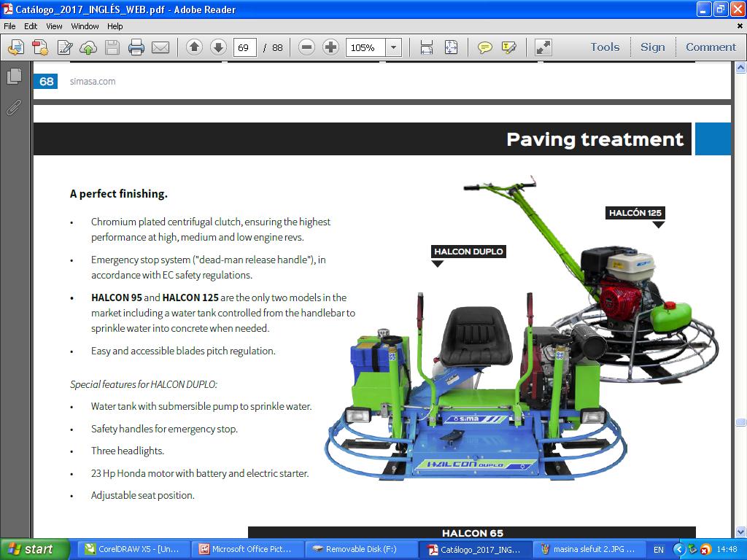Click the red security alert tray icon
The width and height of the screenshot is (747, 560).
705,550
